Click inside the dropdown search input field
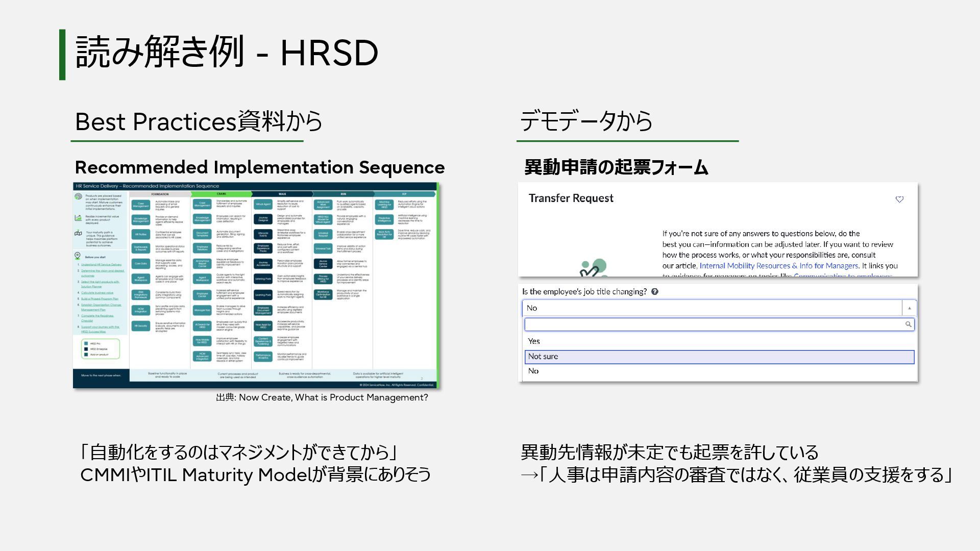The height and width of the screenshot is (551, 980). click(715, 324)
